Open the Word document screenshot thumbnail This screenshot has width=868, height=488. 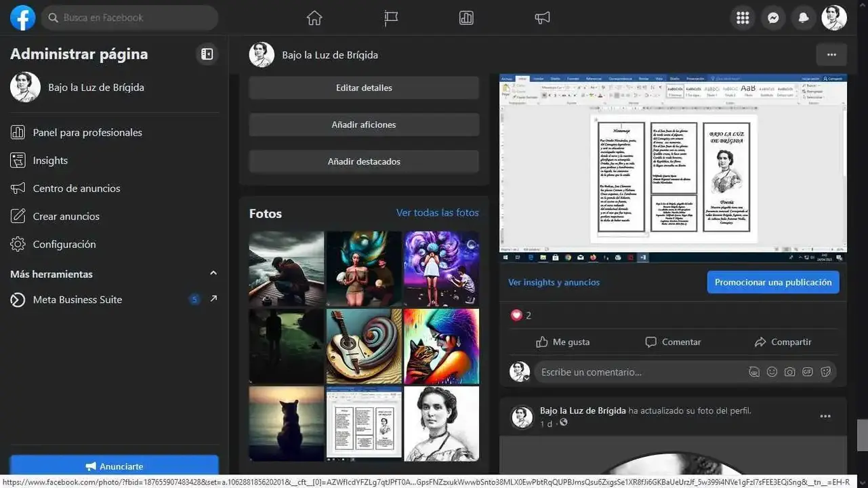tap(364, 424)
